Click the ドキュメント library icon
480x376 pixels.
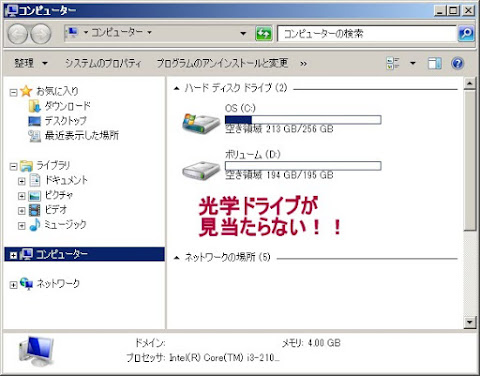click(x=35, y=180)
